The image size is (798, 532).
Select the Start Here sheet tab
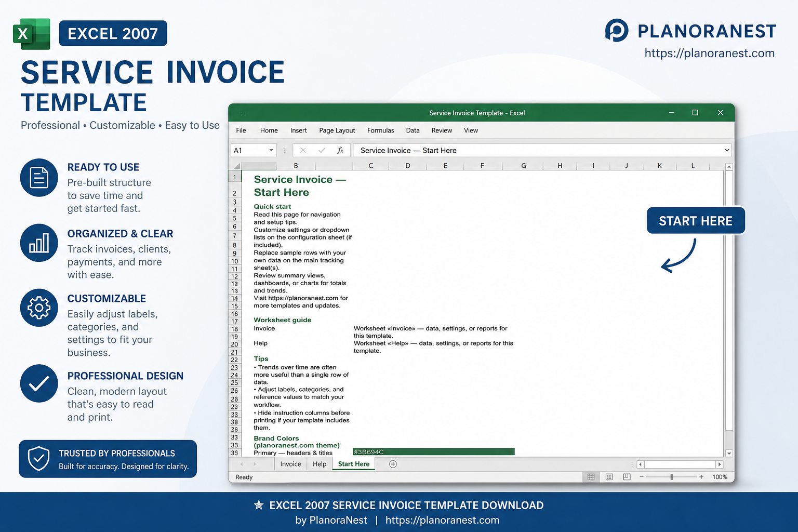354,464
